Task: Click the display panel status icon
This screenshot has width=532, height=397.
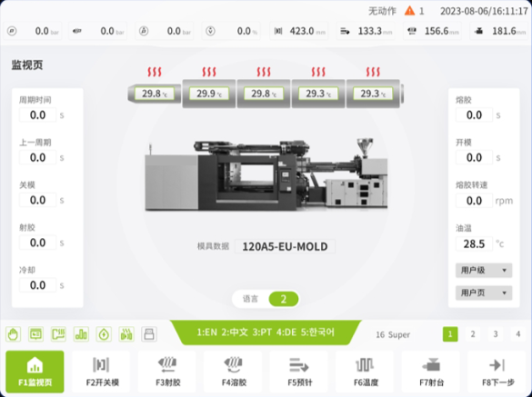Action: click(x=36, y=334)
